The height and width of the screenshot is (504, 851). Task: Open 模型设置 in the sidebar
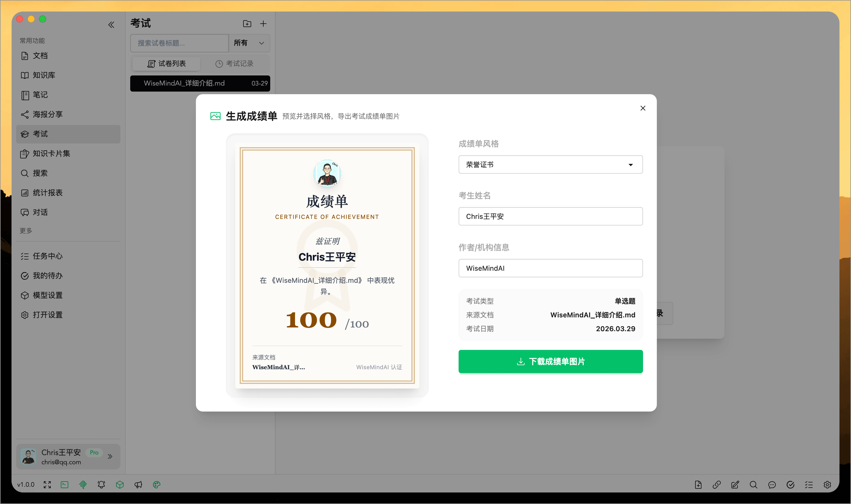[x=47, y=295]
